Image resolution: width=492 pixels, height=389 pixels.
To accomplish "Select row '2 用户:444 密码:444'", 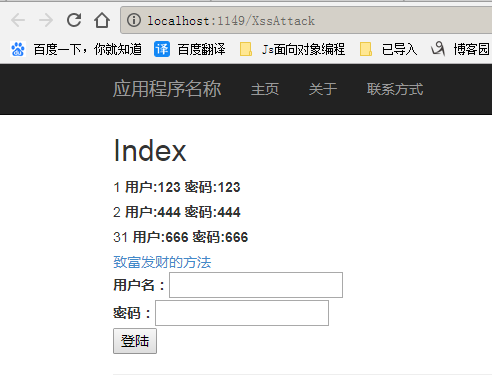I will point(177,212).
